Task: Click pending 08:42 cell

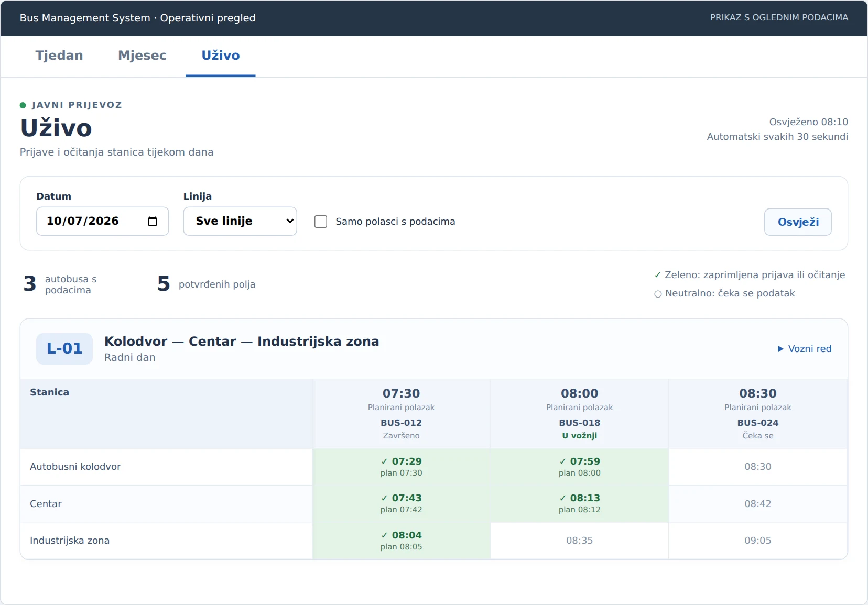Action: click(x=758, y=504)
